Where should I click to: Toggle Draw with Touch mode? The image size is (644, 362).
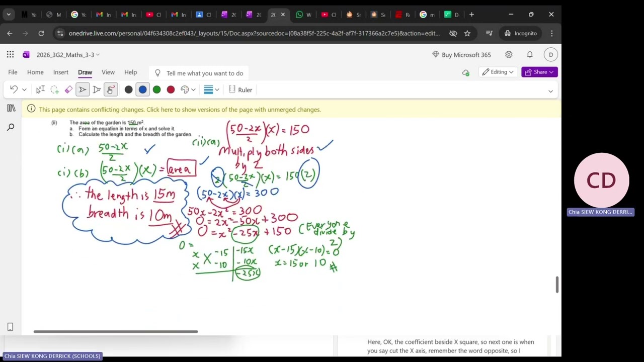click(110, 89)
